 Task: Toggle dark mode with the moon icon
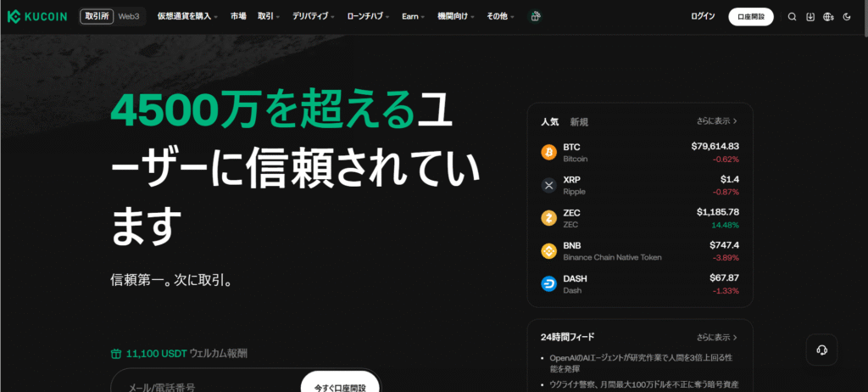[x=847, y=17]
